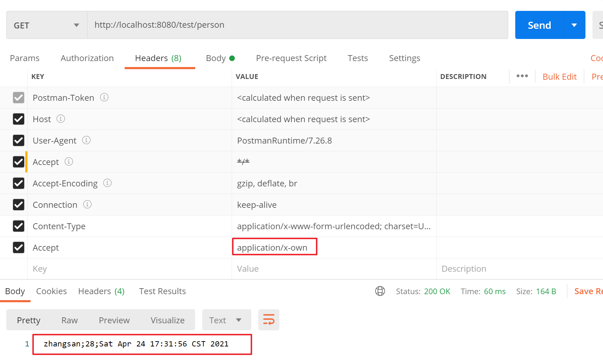Uncheck the Accept-Encoding header checkbox
The height and width of the screenshot is (364, 603).
19,183
